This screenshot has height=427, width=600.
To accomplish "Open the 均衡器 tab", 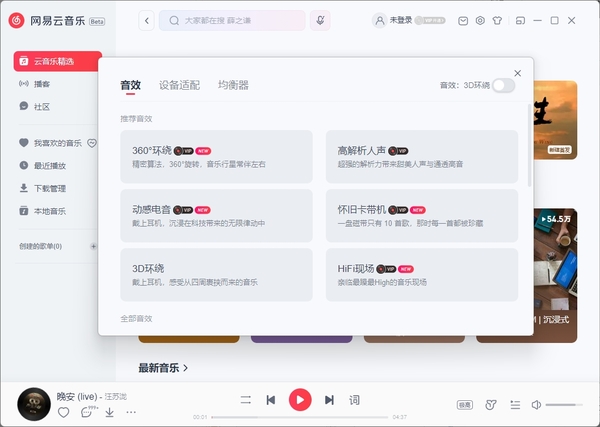I will (233, 85).
